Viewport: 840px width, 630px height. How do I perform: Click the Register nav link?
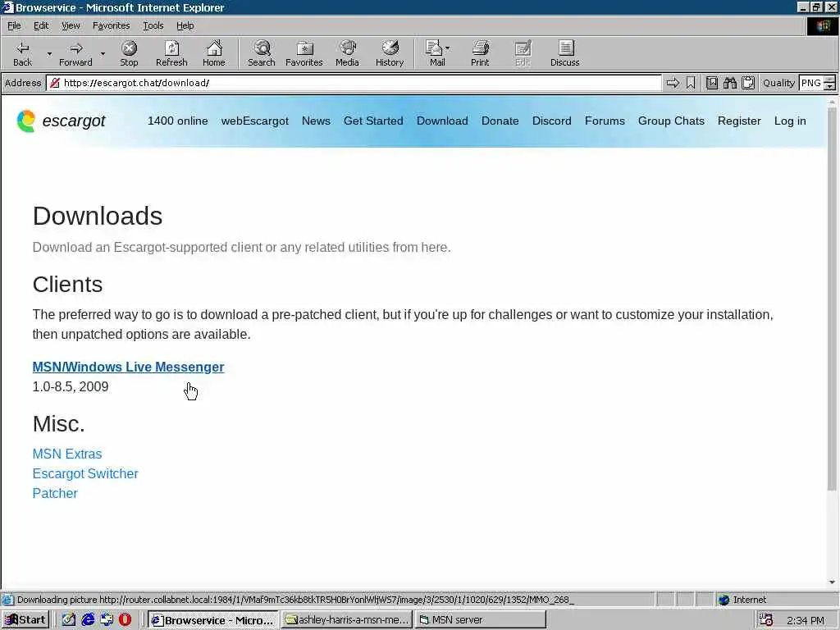tap(739, 121)
